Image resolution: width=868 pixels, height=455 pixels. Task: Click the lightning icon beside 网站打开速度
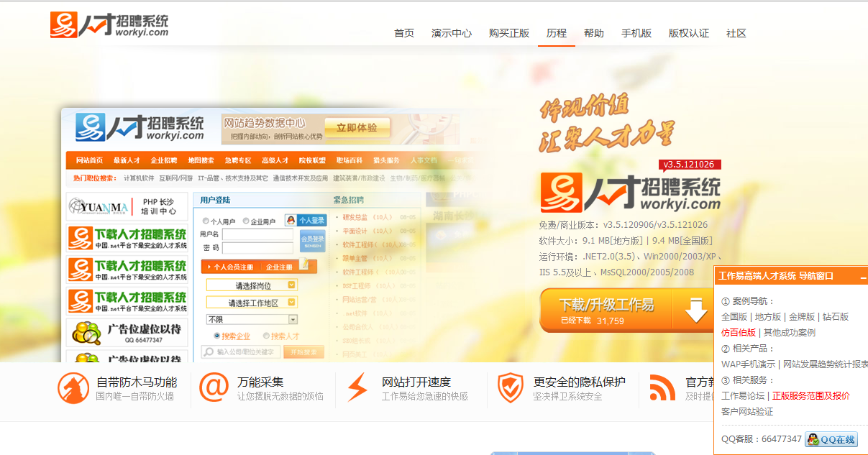coord(357,388)
